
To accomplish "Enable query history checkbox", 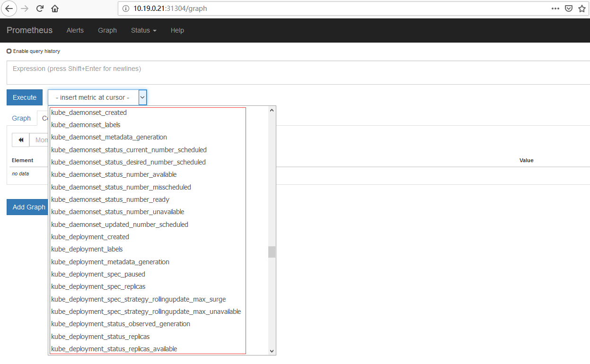I will click(9, 51).
